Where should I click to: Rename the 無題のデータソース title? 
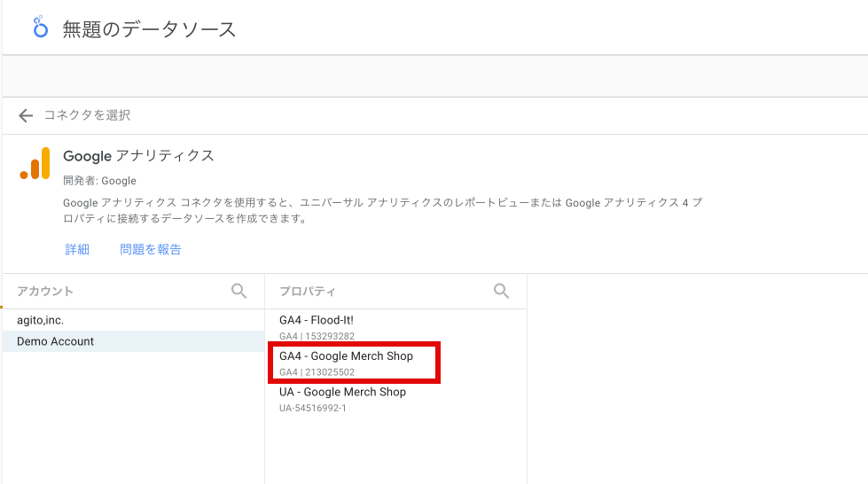point(149,28)
